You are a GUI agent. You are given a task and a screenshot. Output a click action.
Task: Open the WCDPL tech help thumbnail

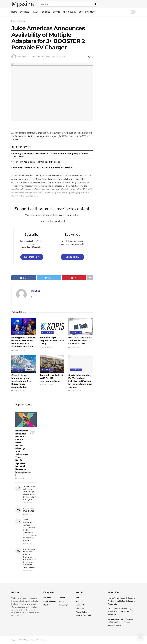[x=52, y=364]
